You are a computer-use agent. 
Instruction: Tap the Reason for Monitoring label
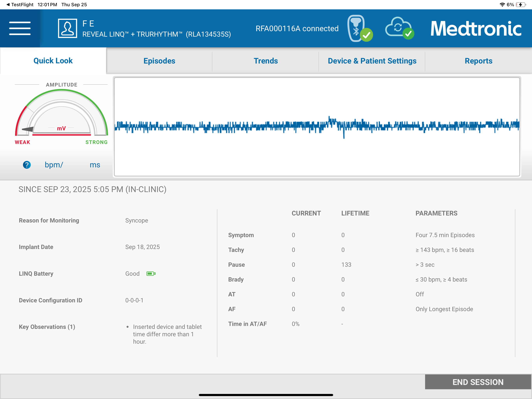coord(49,220)
